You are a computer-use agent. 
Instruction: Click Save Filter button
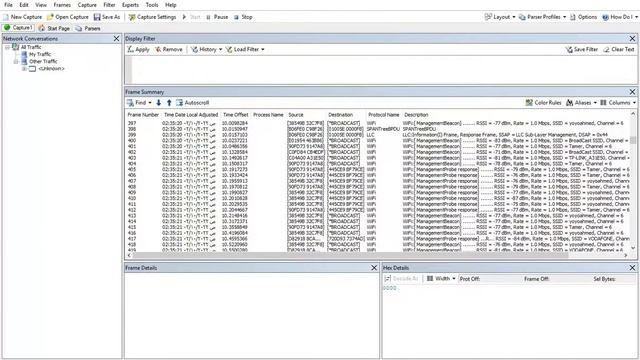click(581, 49)
